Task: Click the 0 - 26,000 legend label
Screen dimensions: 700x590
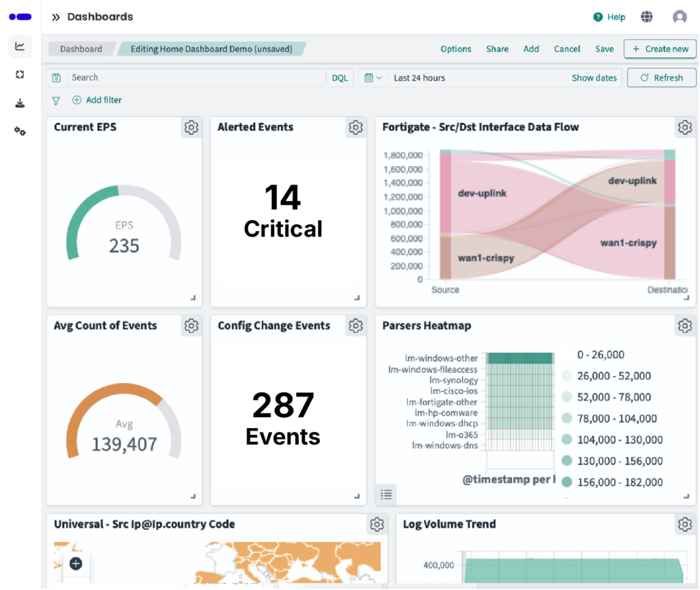Action: pyautogui.click(x=600, y=355)
